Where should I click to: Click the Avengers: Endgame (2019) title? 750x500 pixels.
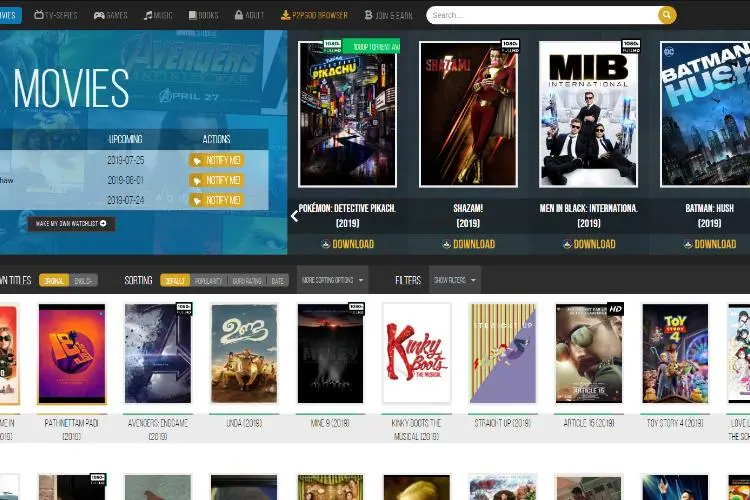158,429
